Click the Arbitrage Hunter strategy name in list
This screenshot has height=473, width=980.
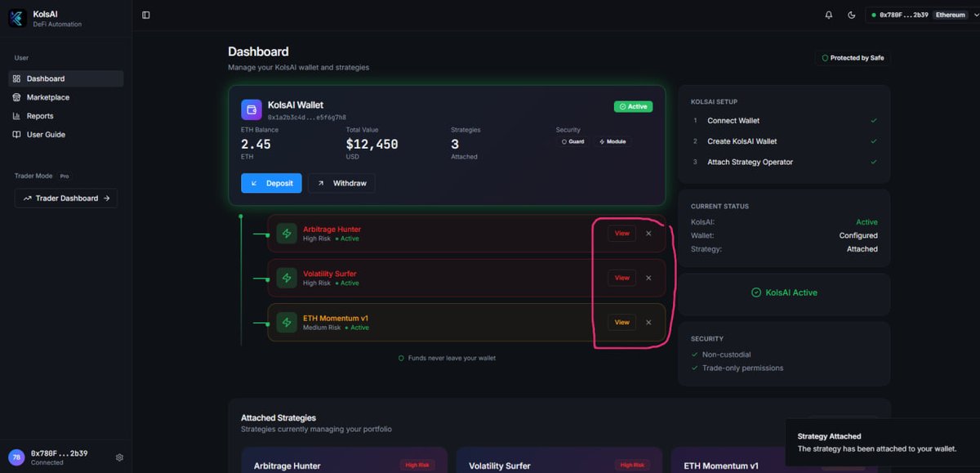(x=332, y=230)
